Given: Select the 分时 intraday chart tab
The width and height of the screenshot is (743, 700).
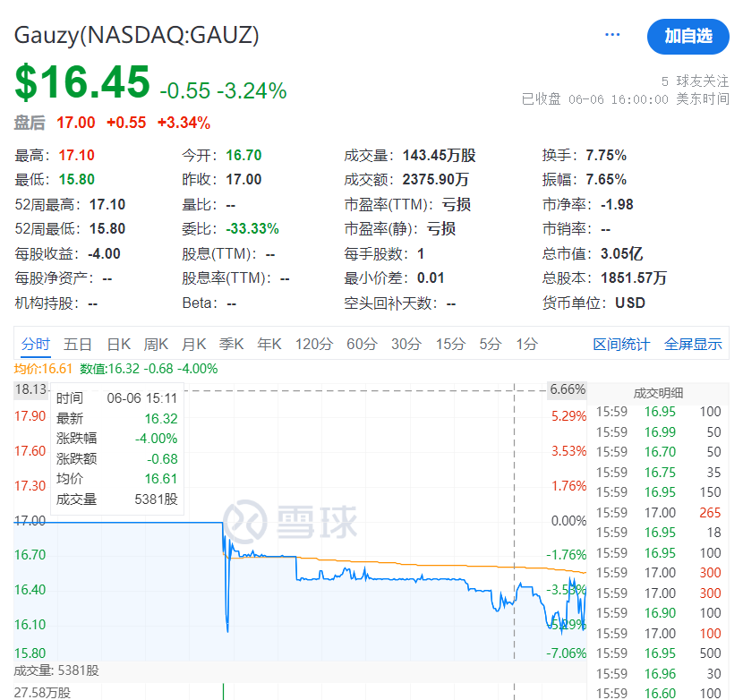Looking at the screenshot, I should (x=36, y=344).
